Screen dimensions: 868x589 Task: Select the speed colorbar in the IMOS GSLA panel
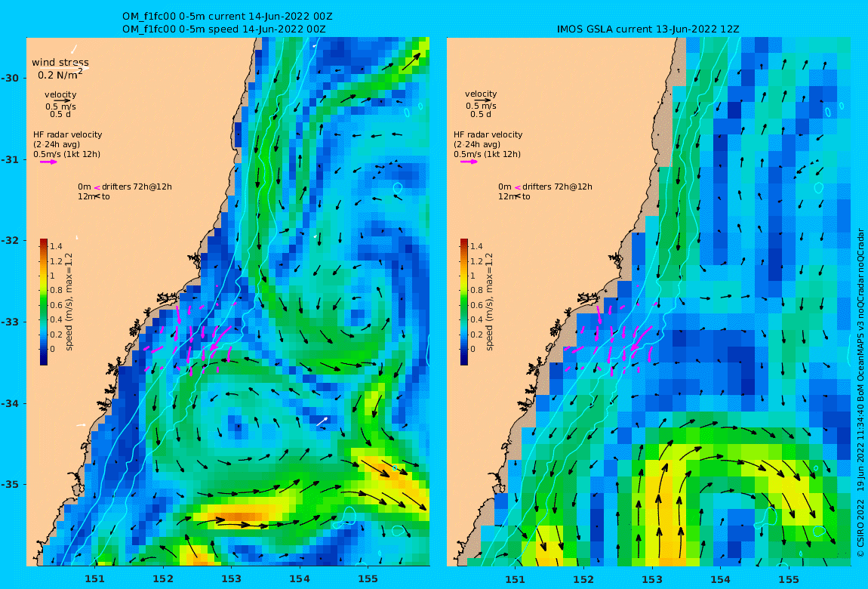(x=464, y=302)
